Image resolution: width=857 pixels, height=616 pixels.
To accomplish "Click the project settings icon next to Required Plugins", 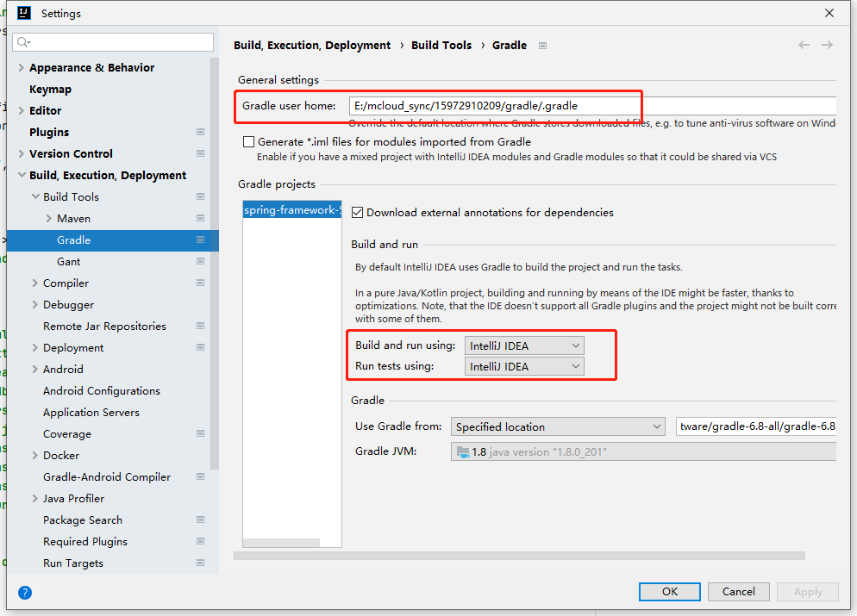I will click(201, 541).
